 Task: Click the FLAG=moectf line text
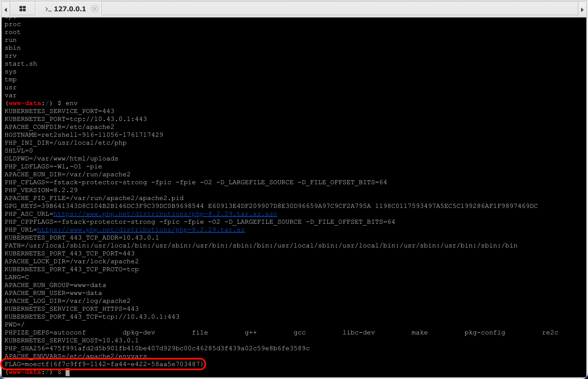[104, 364]
